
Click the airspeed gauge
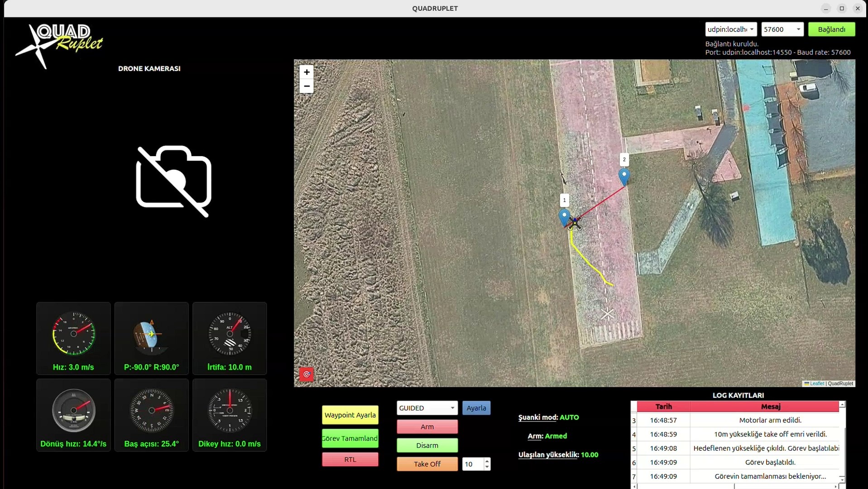pos(73,334)
